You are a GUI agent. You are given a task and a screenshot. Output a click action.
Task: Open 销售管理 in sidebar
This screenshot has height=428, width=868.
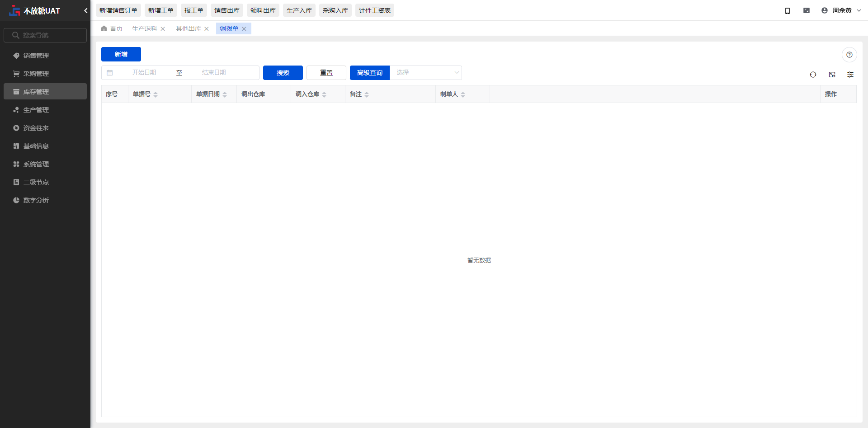click(x=45, y=56)
